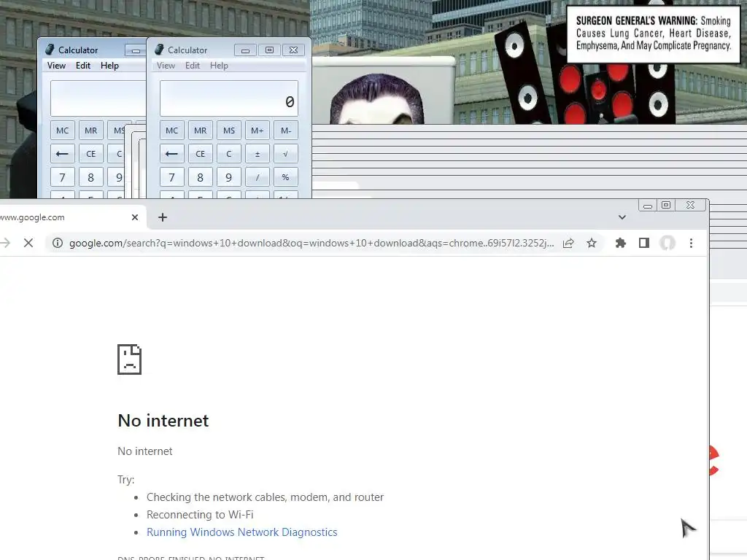Click the Chrome stop loading X icon
Viewport: 747px width, 560px height.
coord(28,243)
